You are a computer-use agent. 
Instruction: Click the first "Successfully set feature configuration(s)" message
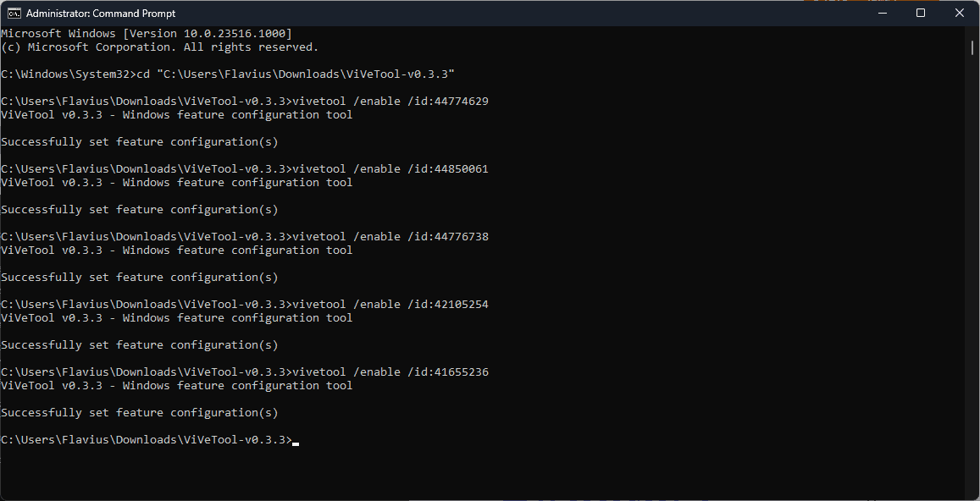140,142
